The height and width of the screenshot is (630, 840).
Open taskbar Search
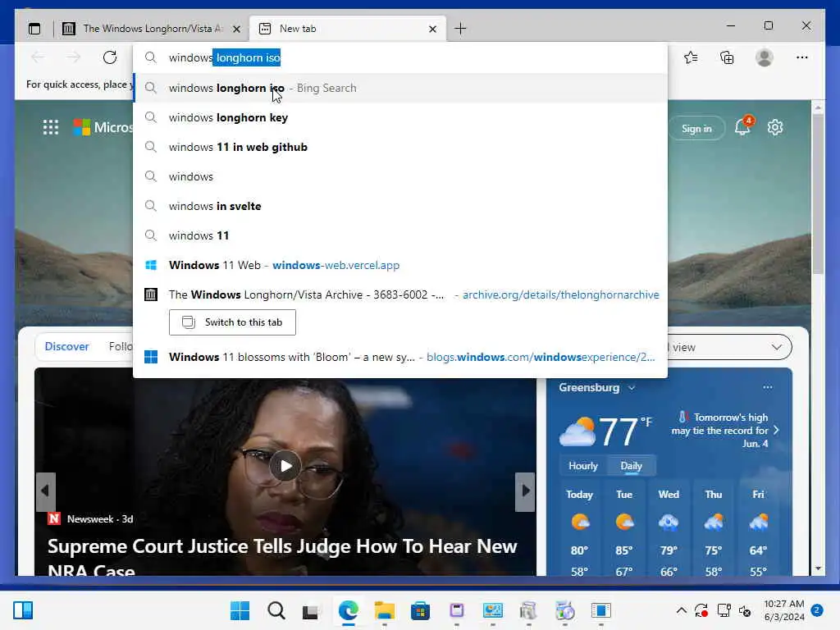coord(276,610)
